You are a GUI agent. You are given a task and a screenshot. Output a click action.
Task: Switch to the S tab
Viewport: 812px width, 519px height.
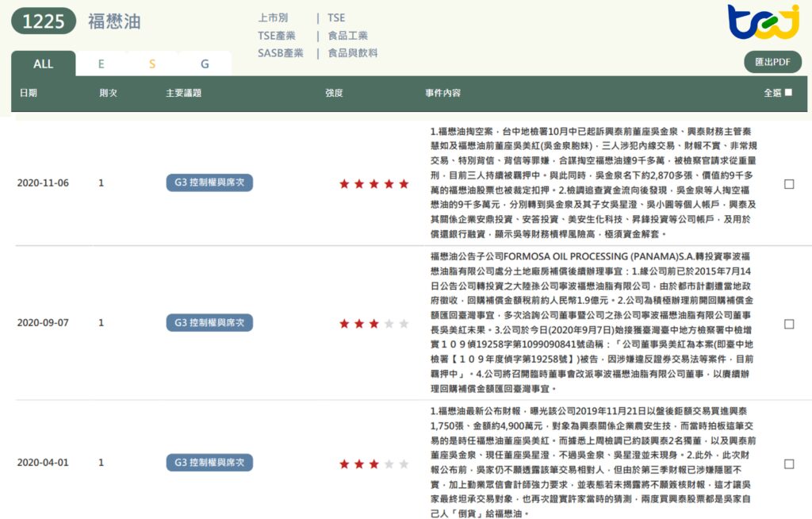click(x=152, y=63)
